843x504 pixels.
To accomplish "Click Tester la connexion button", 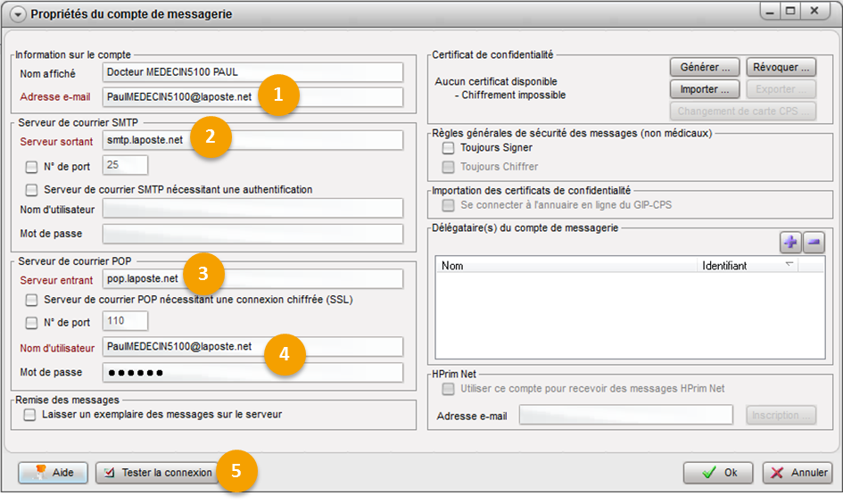I will click(x=157, y=473).
